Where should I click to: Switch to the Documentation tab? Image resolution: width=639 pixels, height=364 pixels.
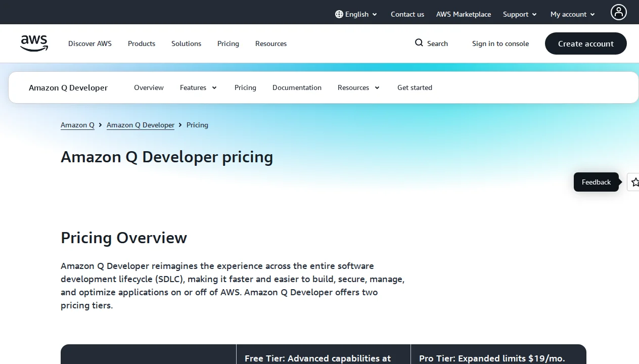coord(297,87)
